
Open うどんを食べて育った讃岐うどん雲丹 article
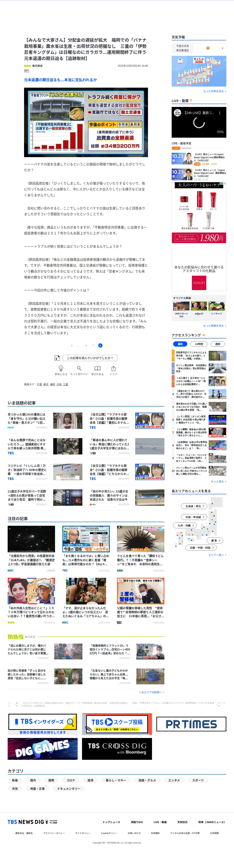coord(141,549)
